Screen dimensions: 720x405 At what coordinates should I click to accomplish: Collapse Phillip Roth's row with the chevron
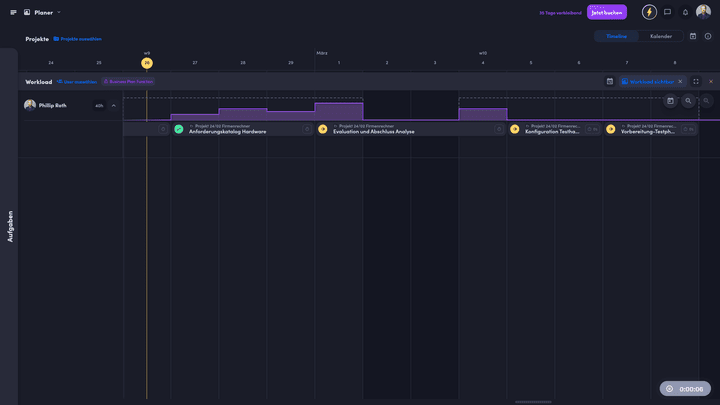coord(113,105)
